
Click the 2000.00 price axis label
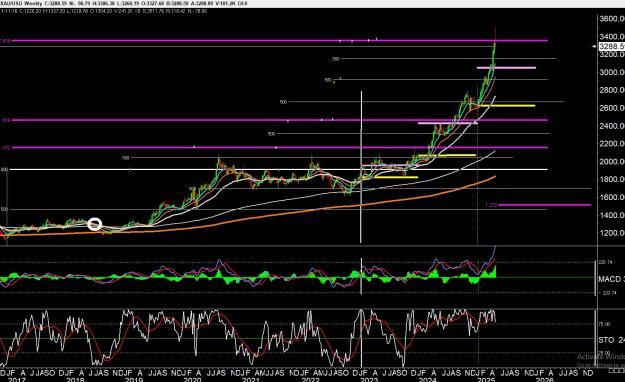pos(612,161)
